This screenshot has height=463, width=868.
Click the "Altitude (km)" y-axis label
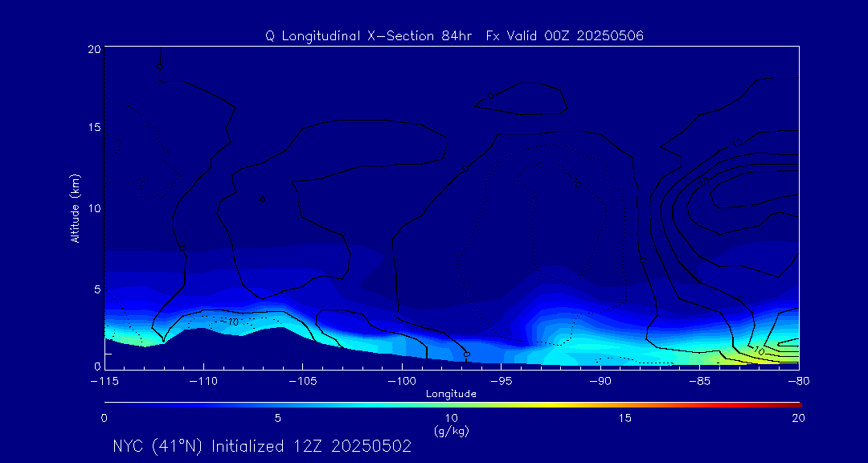(x=76, y=207)
